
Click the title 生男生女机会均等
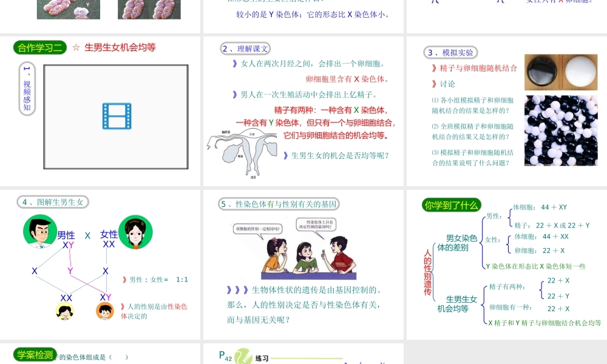tap(120, 47)
